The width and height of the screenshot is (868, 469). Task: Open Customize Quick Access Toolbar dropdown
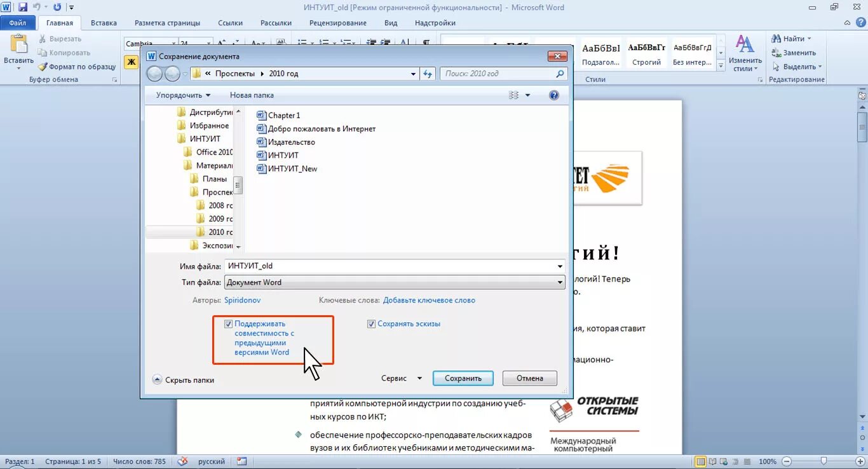71,8
